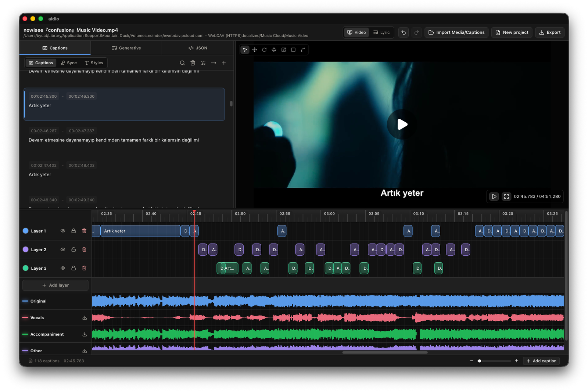
Task: Delete captions using the list toolbar trash
Action: (193, 63)
